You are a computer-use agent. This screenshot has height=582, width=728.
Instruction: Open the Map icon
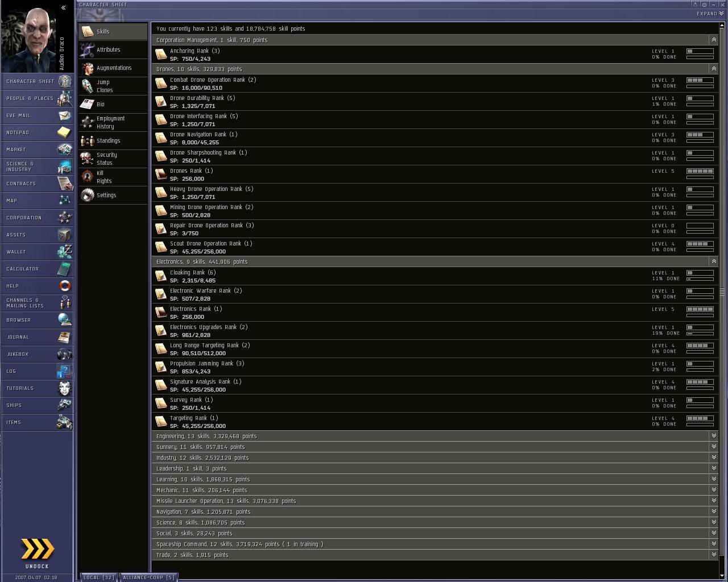[65, 201]
